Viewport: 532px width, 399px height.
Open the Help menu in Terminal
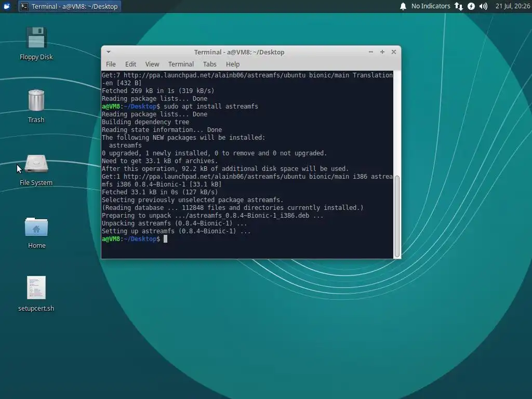(233, 64)
